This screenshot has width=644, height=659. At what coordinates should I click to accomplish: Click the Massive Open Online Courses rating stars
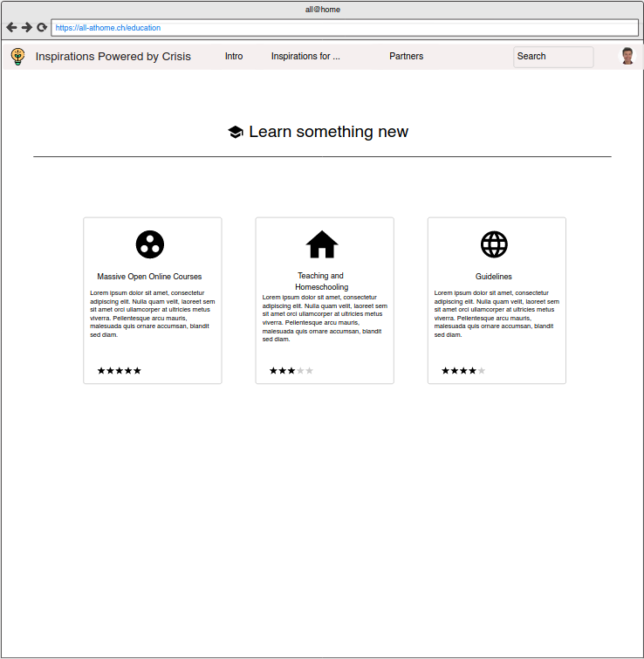[x=120, y=371]
